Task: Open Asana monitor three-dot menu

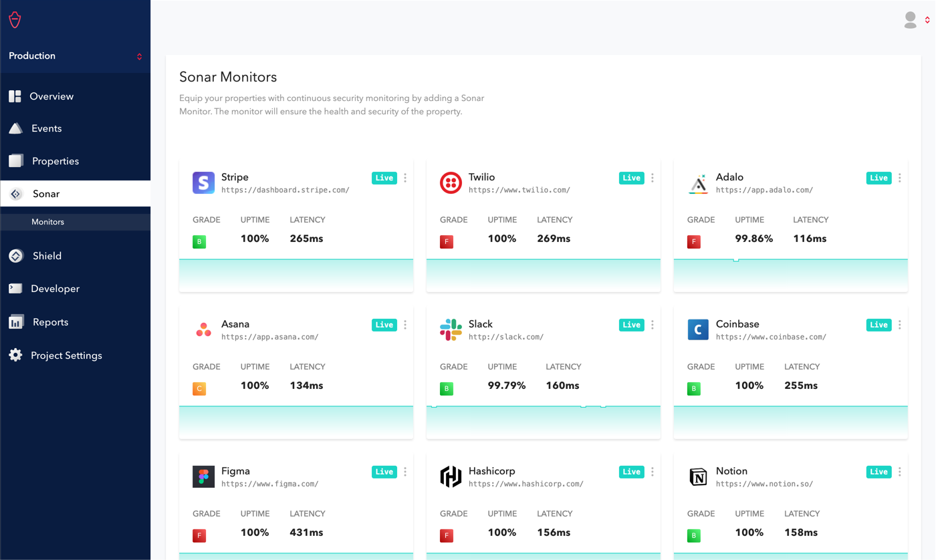Action: tap(405, 325)
